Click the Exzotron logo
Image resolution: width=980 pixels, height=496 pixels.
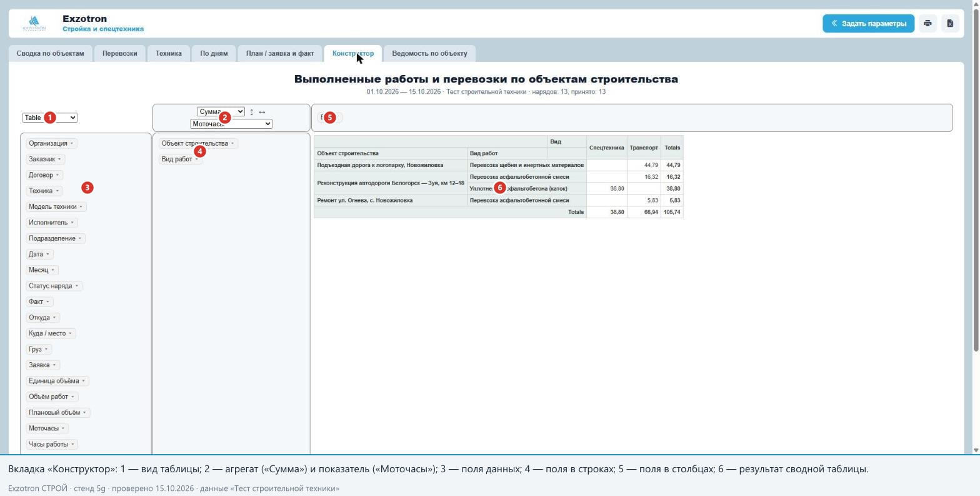coord(34,24)
